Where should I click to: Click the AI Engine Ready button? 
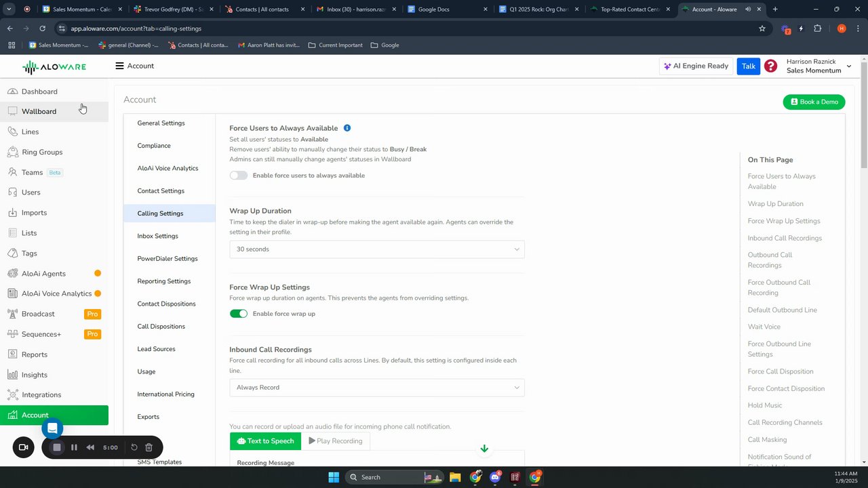(696, 66)
